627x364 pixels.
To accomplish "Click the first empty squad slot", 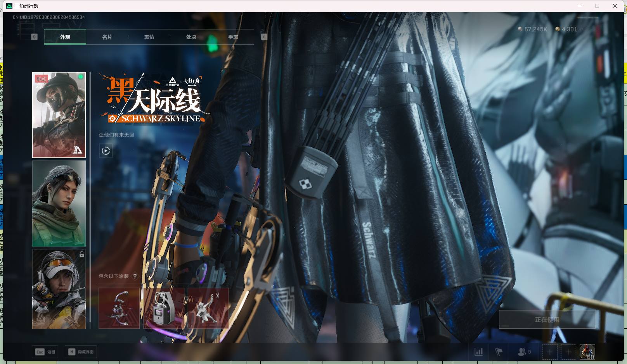I will pyautogui.click(x=549, y=352).
